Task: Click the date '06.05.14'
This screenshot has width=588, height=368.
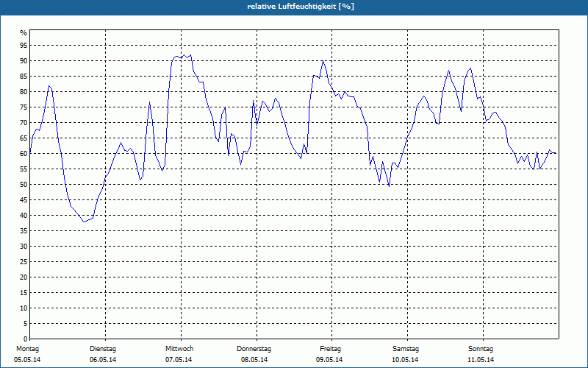Action: (103, 360)
